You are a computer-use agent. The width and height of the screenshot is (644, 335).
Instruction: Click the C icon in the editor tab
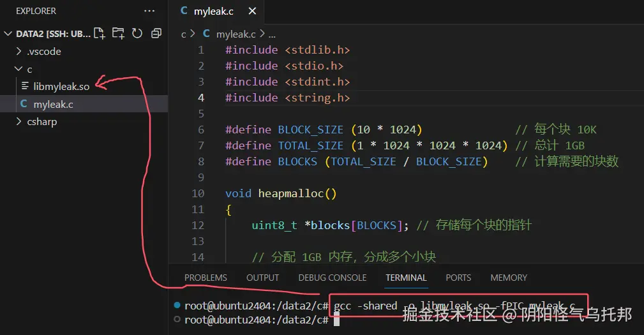(x=184, y=11)
